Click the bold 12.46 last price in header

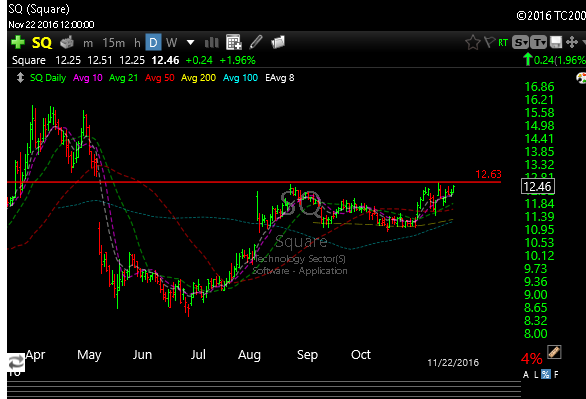point(165,60)
